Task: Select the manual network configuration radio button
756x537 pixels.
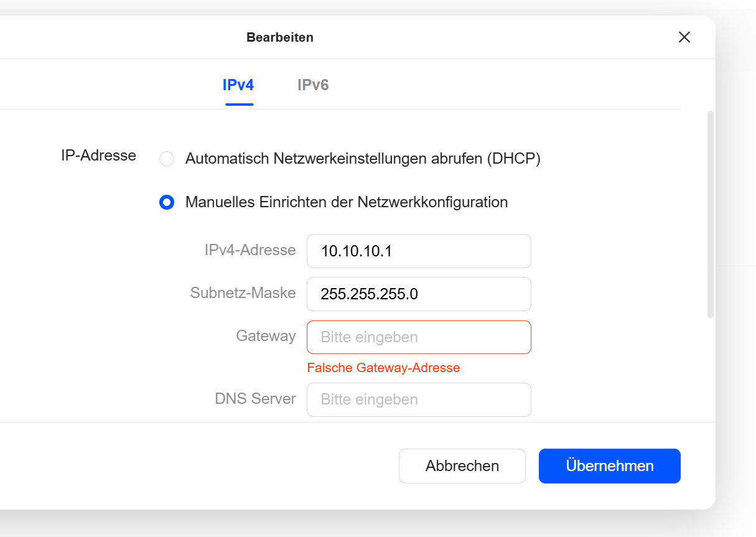Action: [x=167, y=202]
